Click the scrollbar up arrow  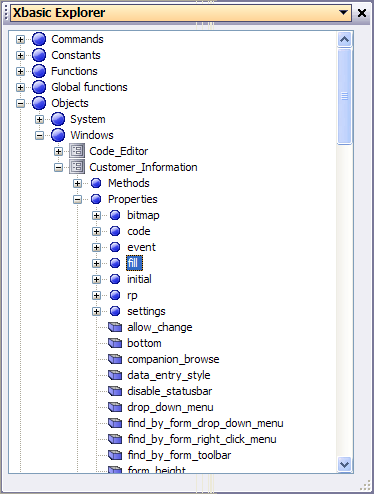[344, 40]
